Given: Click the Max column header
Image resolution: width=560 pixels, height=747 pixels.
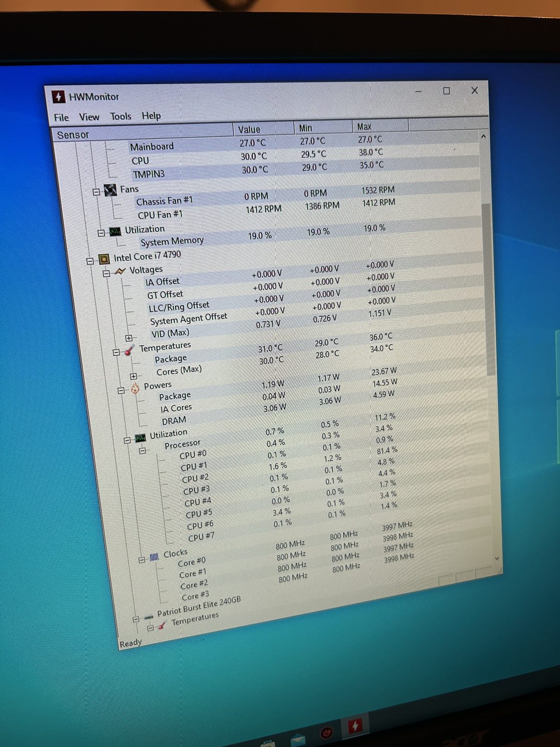Looking at the screenshot, I should (x=381, y=125).
